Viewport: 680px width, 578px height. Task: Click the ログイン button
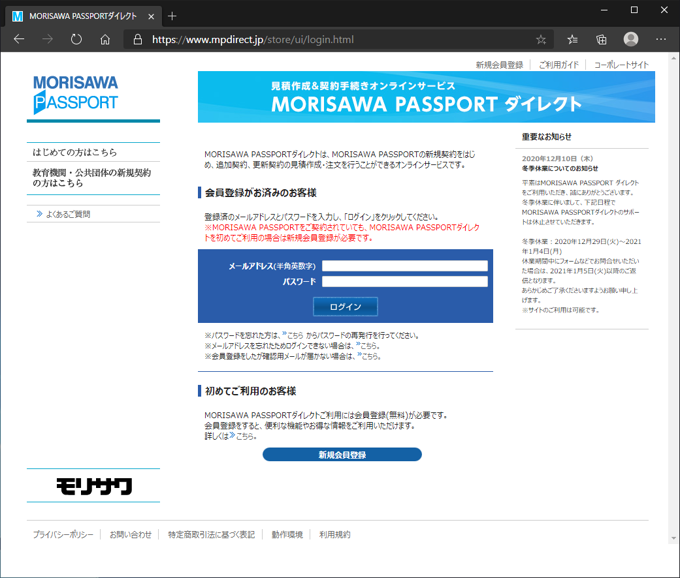click(x=345, y=307)
